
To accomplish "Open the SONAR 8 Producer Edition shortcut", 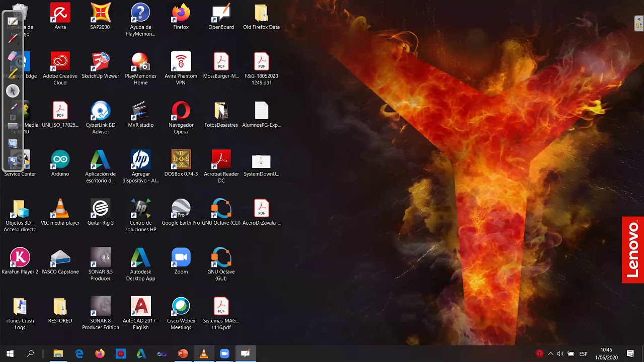I will coord(100,313).
